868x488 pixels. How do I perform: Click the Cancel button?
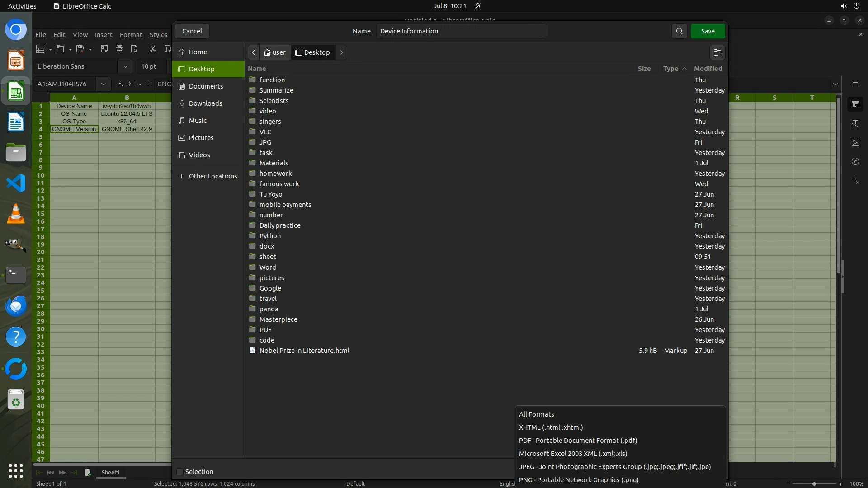click(192, 31)
